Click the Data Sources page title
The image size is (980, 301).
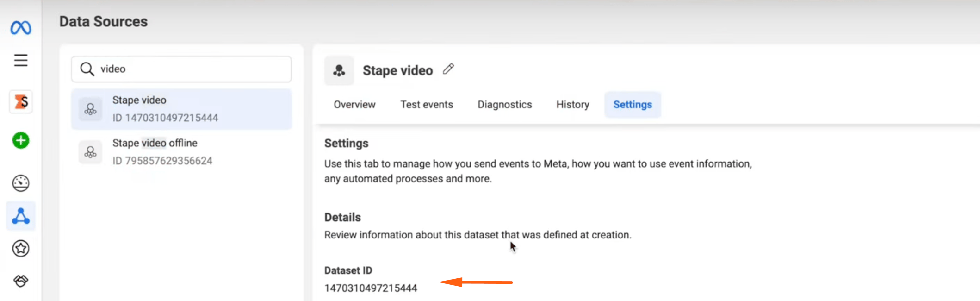(104, 22)
